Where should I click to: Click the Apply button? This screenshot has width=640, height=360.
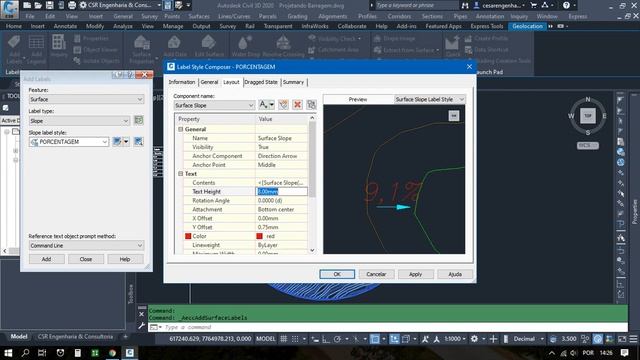[416, 274]
